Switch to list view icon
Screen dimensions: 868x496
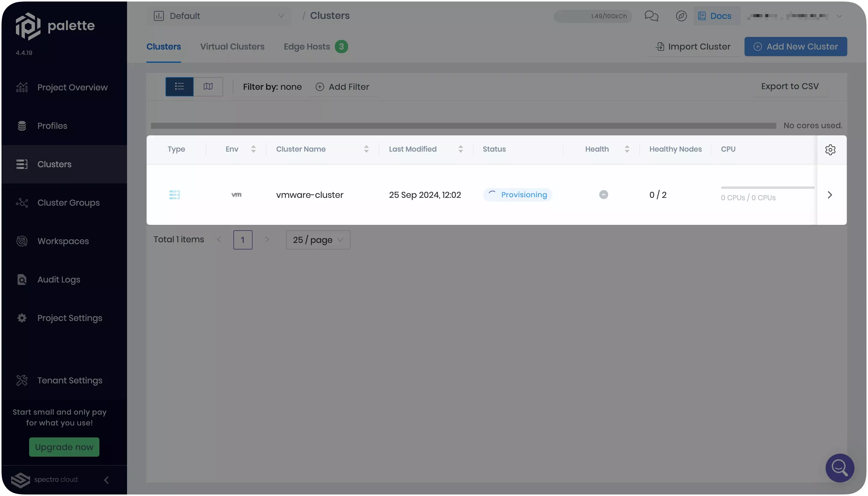[x=179, y=86]
